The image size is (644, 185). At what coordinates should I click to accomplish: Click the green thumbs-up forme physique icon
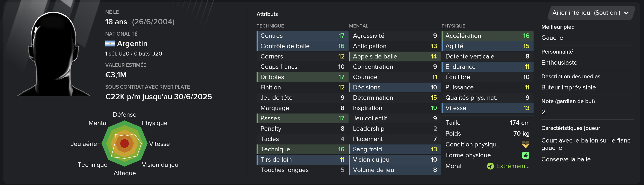coord(525,155)
